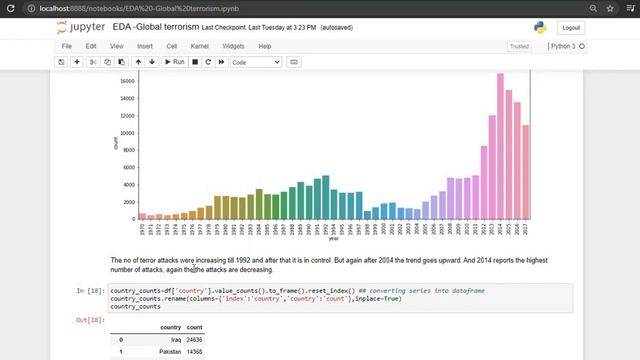Click the 1992 bar in chart
The width and height of the screenshot is (640, 360).
325,197
